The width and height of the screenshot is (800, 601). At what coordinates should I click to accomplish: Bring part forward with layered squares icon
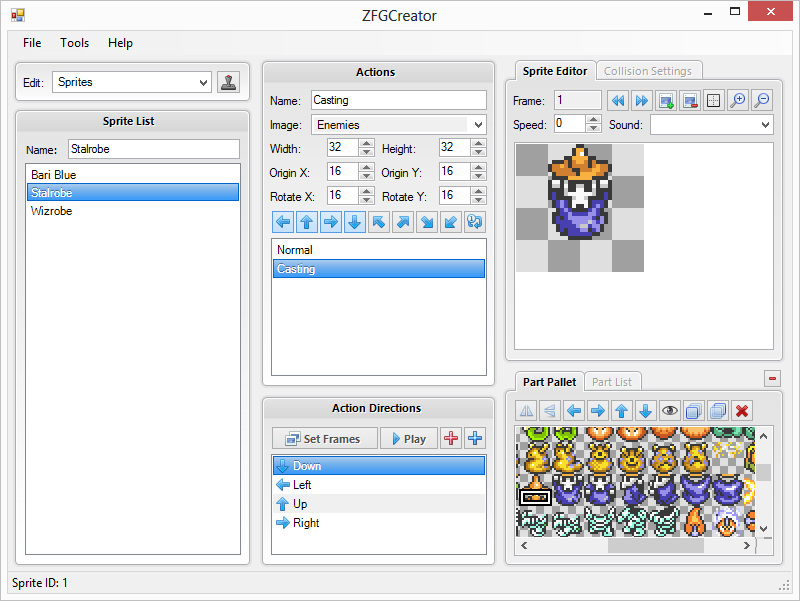[694, 410]
